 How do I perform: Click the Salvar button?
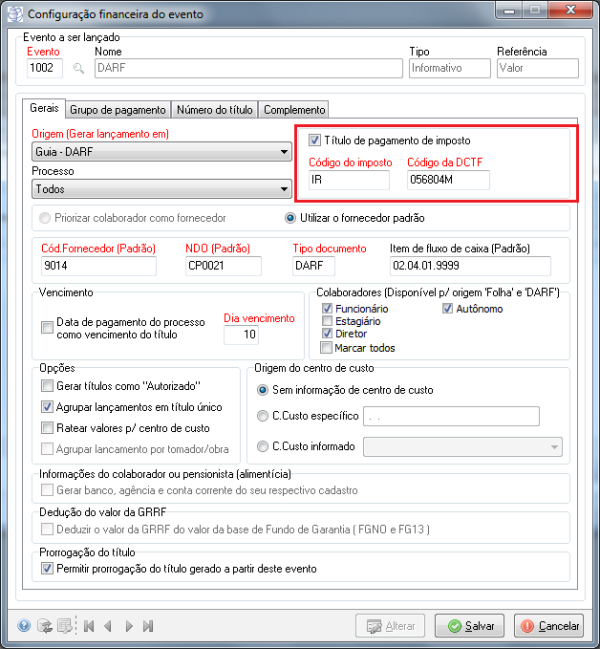pyautogui.click(x=471, y=626)
